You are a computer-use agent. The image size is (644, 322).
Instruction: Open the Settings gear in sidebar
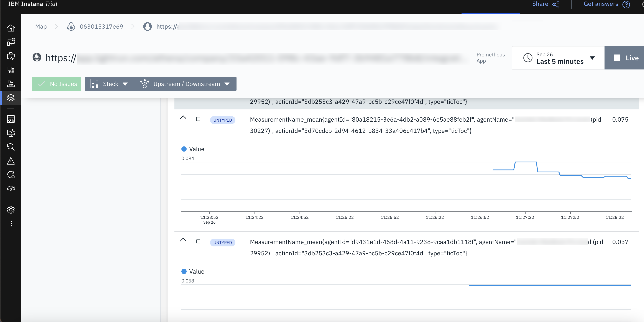coord(11,210)
